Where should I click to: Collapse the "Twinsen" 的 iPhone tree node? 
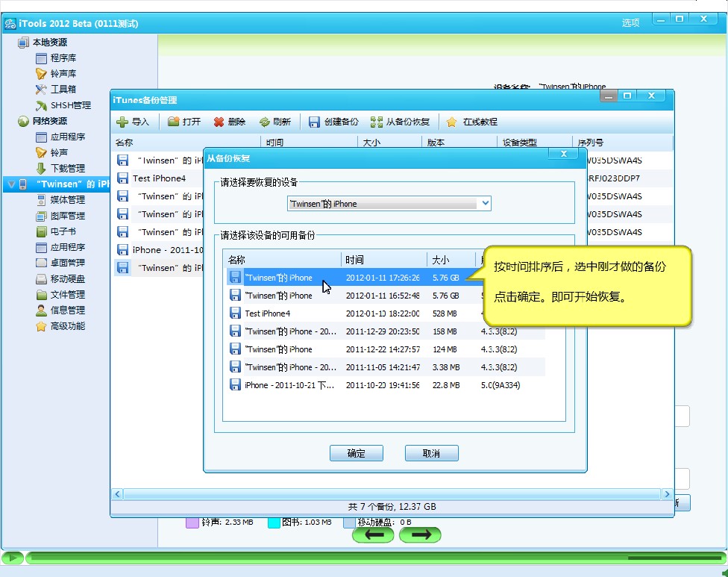point(10,184)
